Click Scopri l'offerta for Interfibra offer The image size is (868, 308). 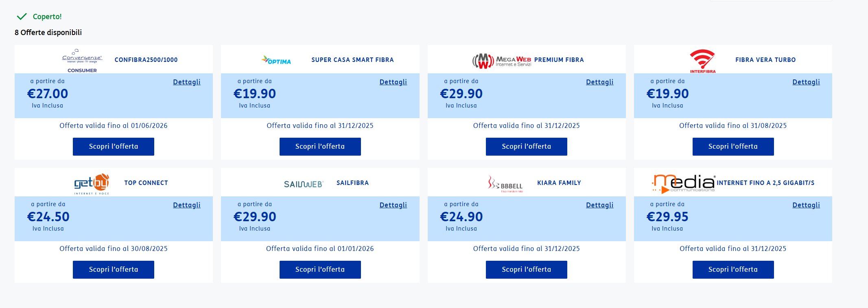[x=733, y=147]
